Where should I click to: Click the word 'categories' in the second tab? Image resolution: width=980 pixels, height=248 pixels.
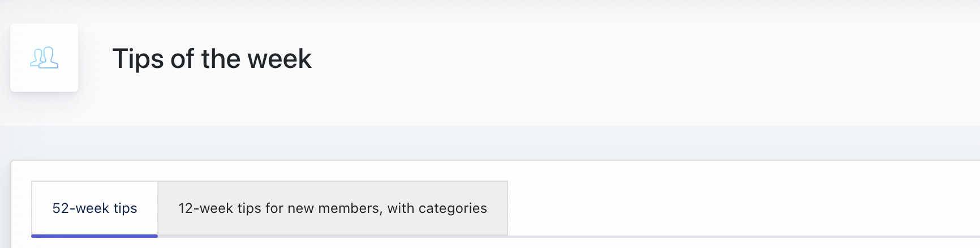[453, 208]
